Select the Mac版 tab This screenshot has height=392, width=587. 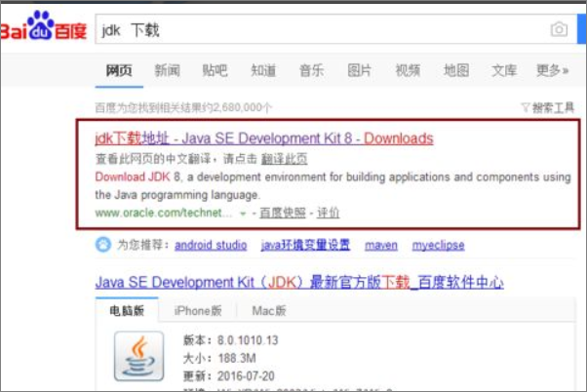(267, 311)
